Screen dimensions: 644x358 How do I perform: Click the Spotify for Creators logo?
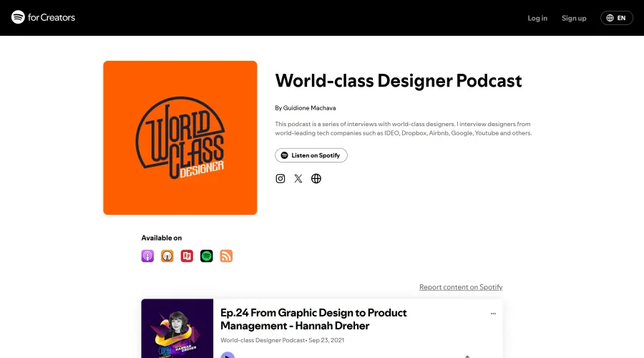43,17
